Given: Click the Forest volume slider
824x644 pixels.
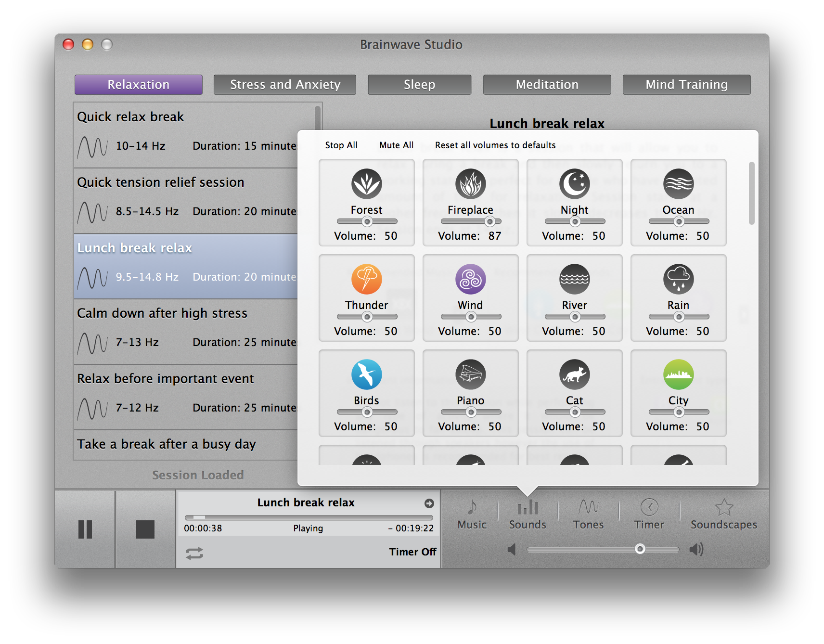Looking at the screenshot, I should 367,221.
